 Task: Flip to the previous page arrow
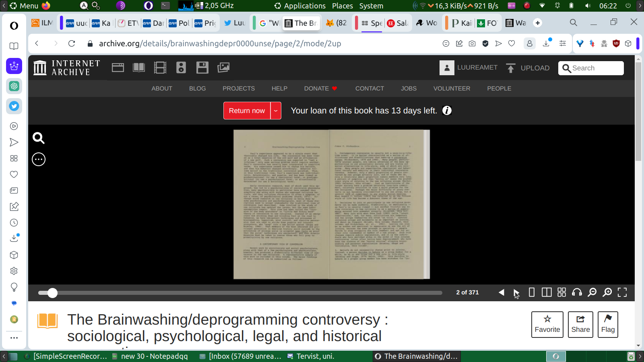[x=502, y=292]
